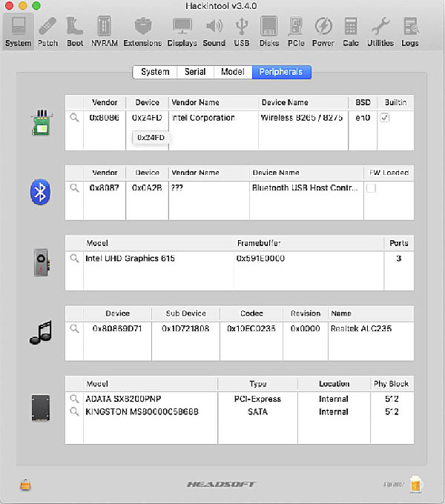The height and width of the screenshot is (504, 445).
Task: Click magnifier next to Intel UHD Graphics 615
Action: coord(74,258)
